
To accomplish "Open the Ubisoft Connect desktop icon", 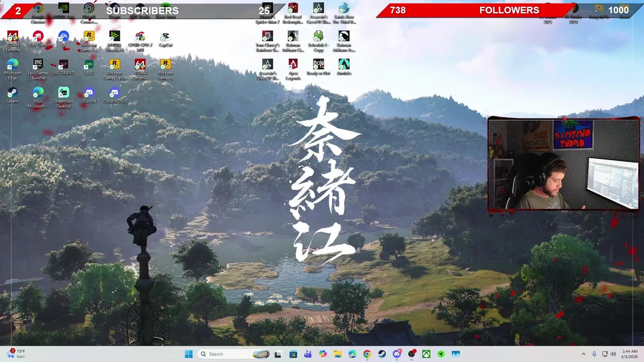I will coord(89,14).
